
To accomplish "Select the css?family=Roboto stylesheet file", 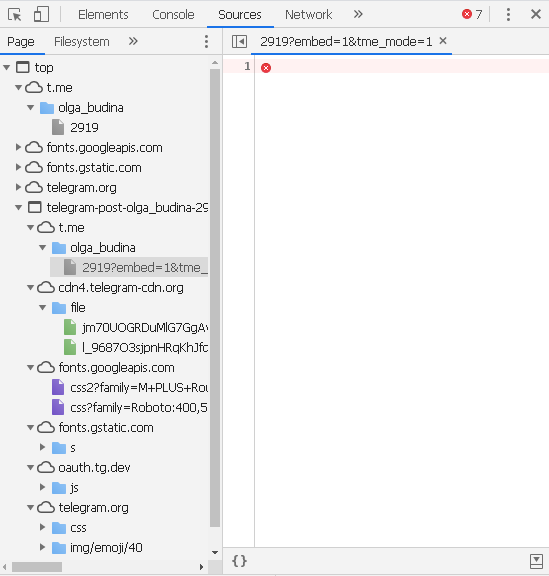I will click(139, 407).
